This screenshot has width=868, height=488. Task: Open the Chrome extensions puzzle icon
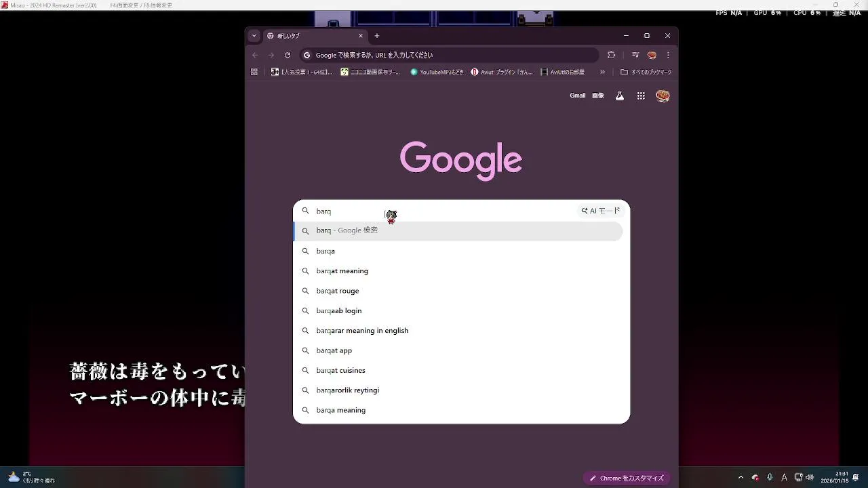point(611,55)
